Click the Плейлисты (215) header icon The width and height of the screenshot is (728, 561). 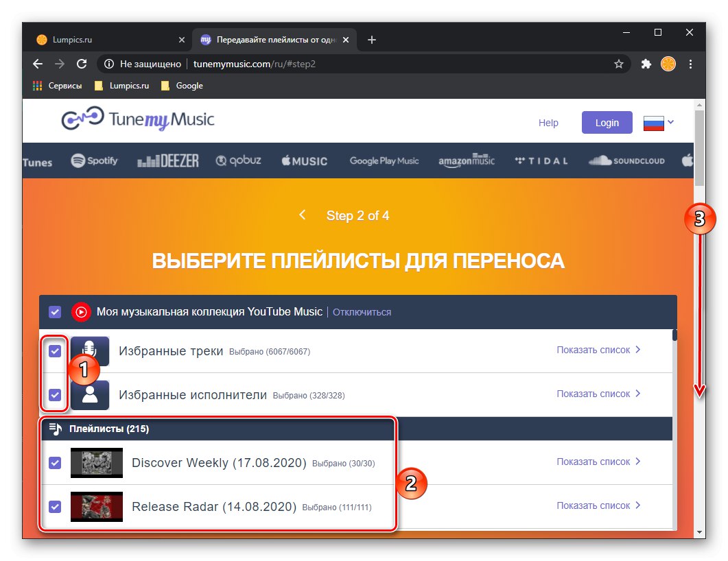coord(56,429)
